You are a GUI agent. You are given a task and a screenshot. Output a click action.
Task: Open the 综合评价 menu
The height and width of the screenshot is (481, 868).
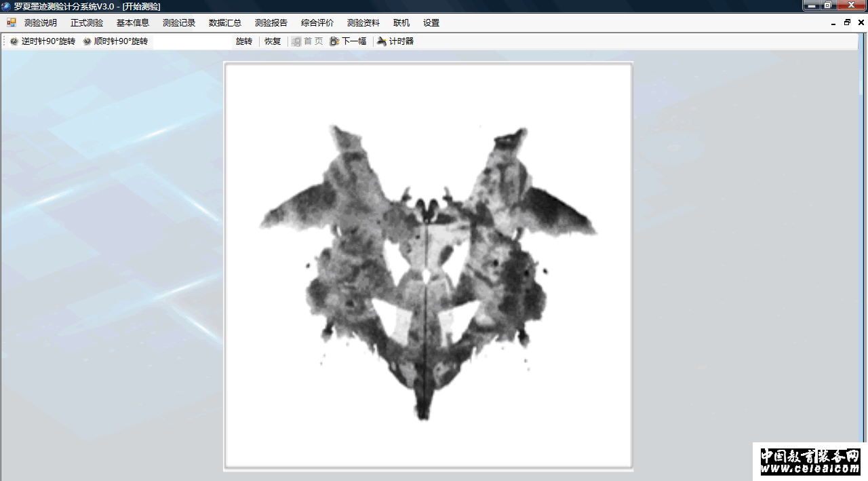[x=317, y=22]
